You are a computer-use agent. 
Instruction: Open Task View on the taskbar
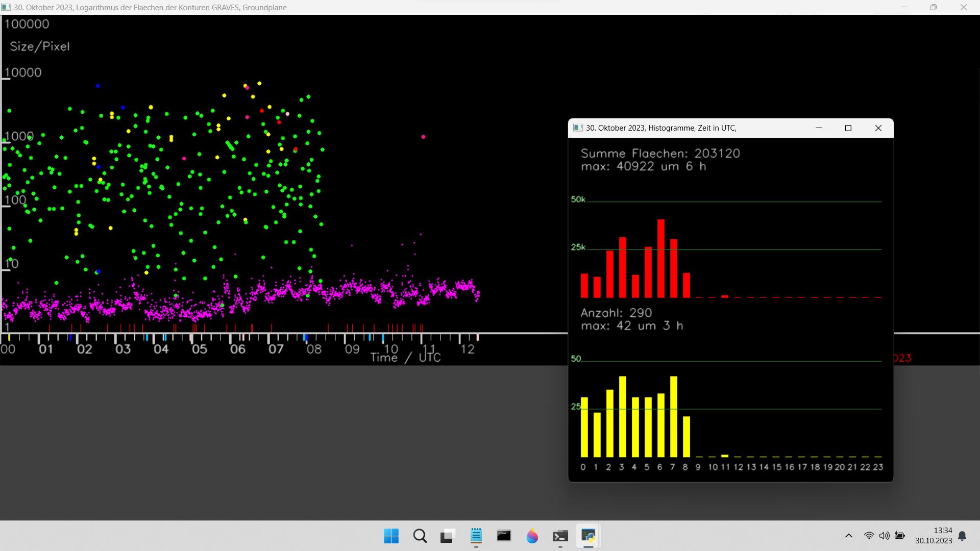pos(447,536)
